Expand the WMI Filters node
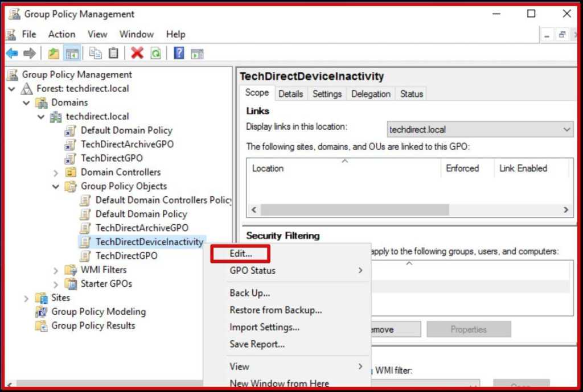The image size is (583, 392). coord(56,270)
